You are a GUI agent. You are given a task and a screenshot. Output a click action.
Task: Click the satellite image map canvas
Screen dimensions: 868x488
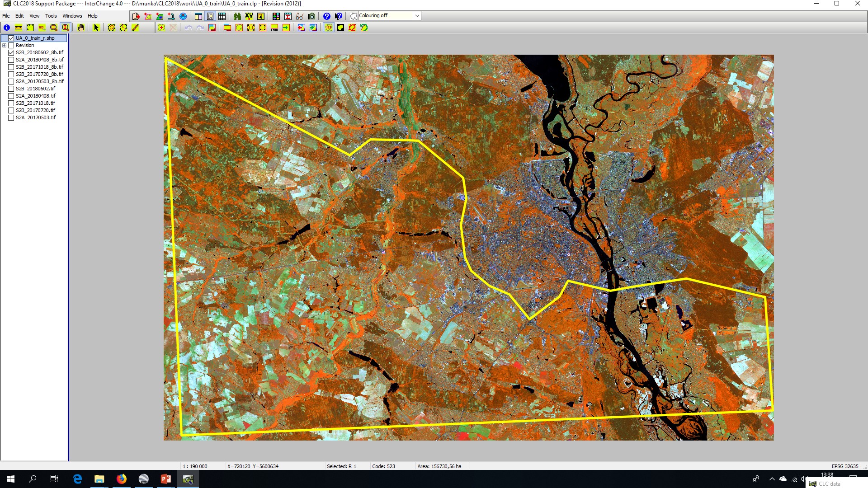pos(469,248)
